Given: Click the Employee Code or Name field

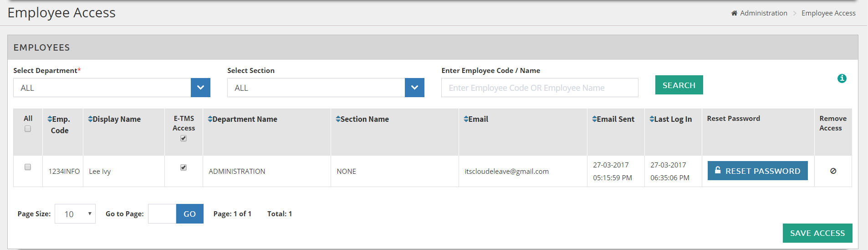Looking at the screenshot, I should coord(539,88).
